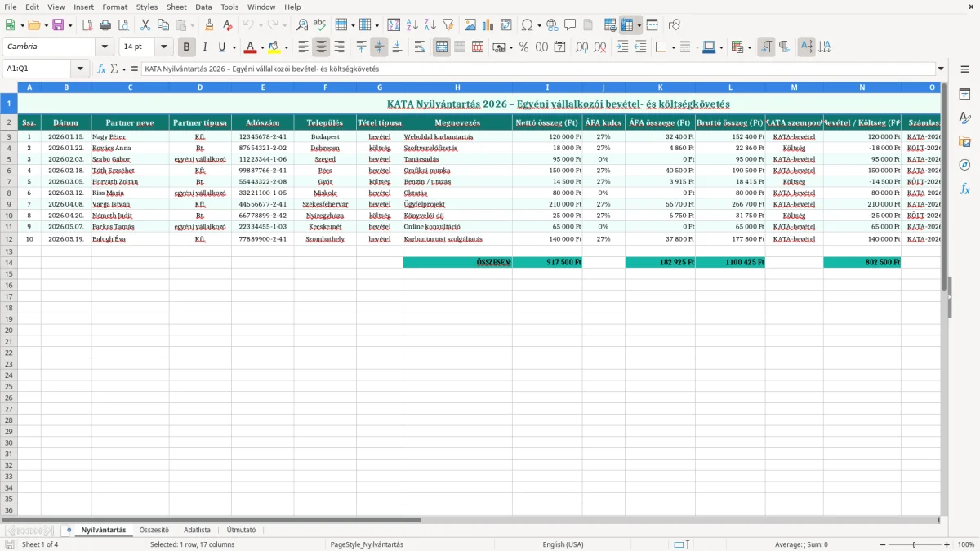This screenshot has width=980, height=551.
Task: Click the Split Window icon
Action: pos(653,25)
